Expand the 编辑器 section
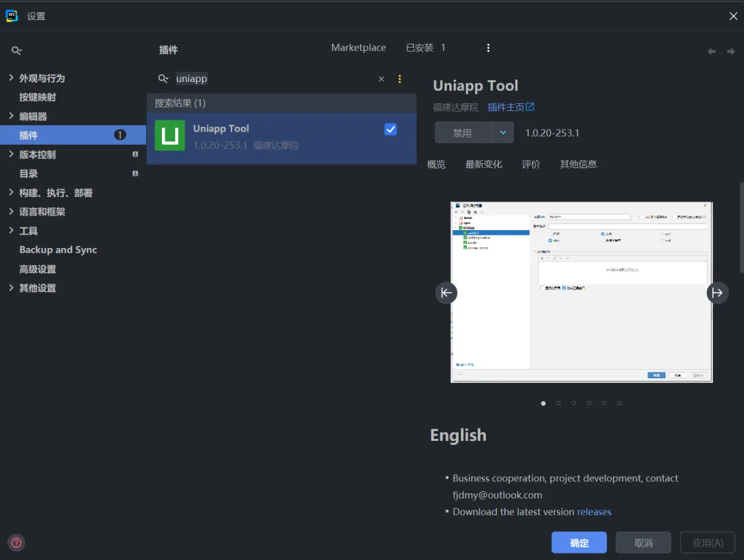Viewport: 744px width, 560px height. point(11,116)
